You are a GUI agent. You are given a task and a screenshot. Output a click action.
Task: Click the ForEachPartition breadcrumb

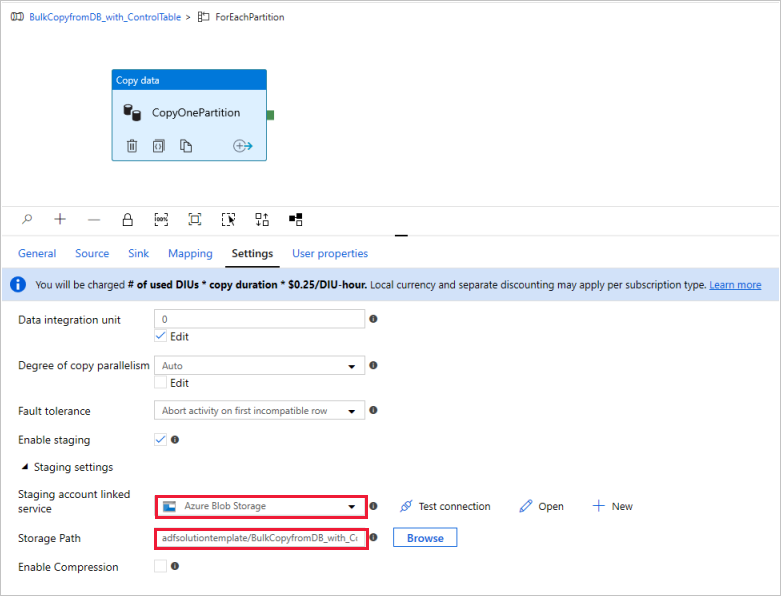[250, 17]
